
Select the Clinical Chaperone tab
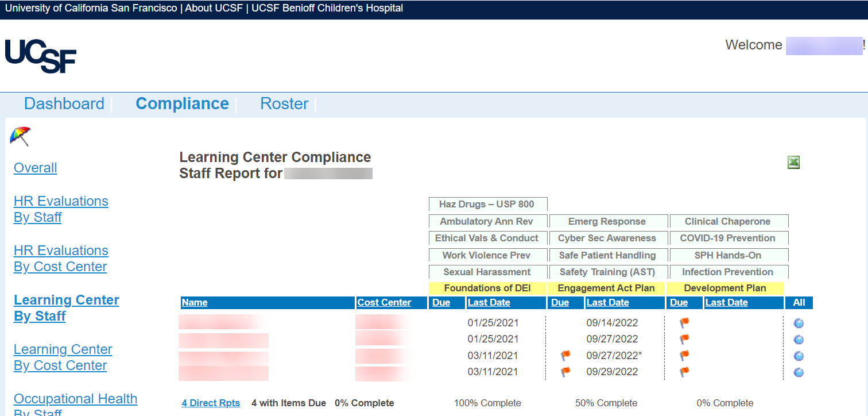pyautogui.click(x=729, y=221)
